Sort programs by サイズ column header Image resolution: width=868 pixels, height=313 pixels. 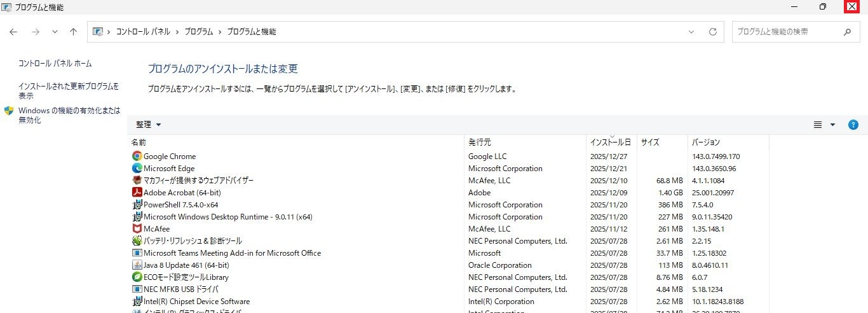coord(650,143)
